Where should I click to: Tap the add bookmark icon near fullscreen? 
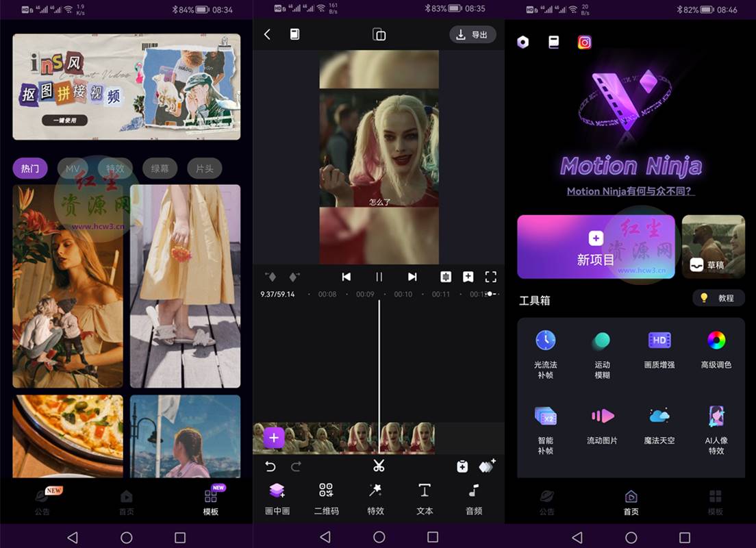(x=468, y=277)
